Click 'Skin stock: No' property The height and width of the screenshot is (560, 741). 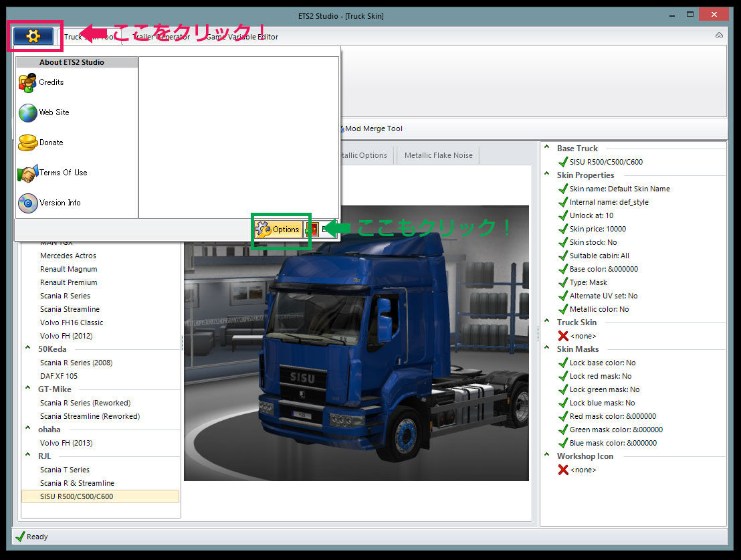(x=587, y=242)
